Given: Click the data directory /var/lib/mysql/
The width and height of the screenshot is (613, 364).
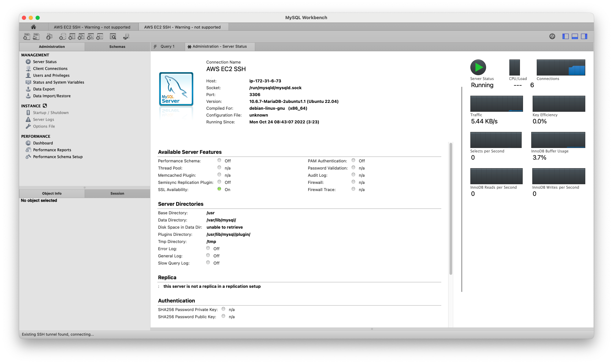Looking at the screenshot, I should pos(221,220).
